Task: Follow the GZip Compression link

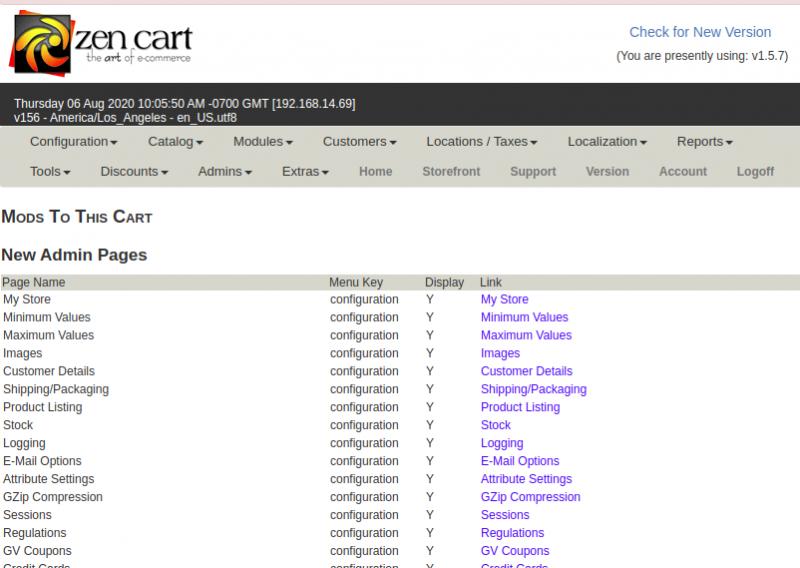Action: coord(530,497)
